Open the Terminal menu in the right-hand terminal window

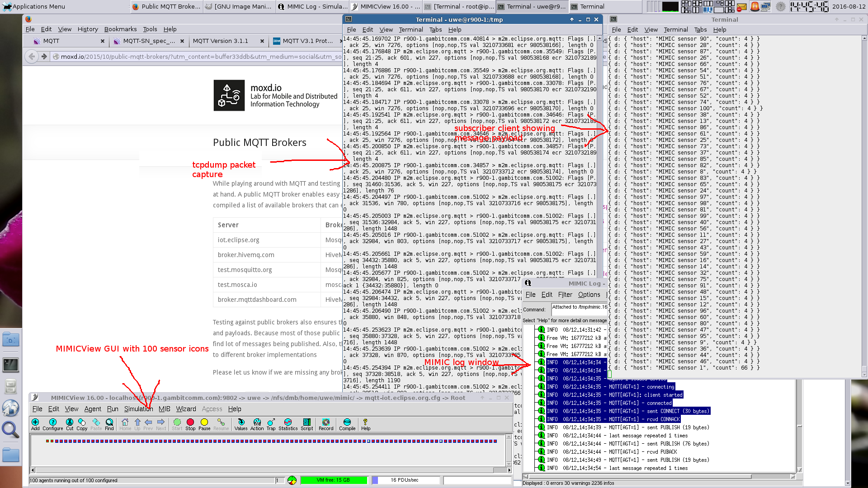point(676,29)
